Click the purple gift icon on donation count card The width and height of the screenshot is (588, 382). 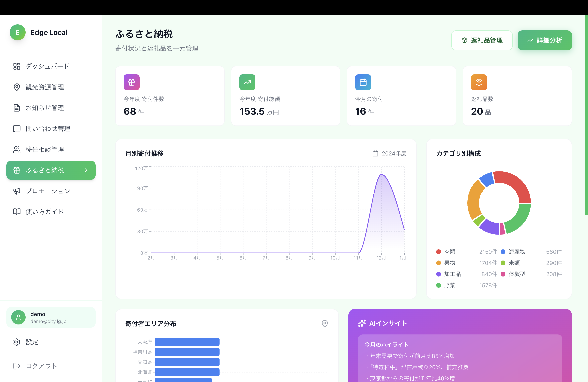(131, 82)
